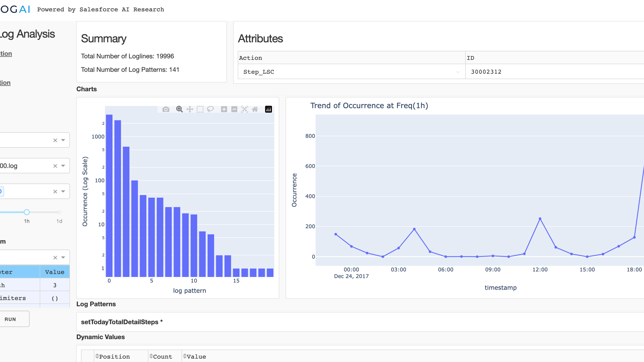Screen dimensions: 644x362
Task: Open the Plotly logo link icon
Action: pyautogui.click(x=268, y=109)
